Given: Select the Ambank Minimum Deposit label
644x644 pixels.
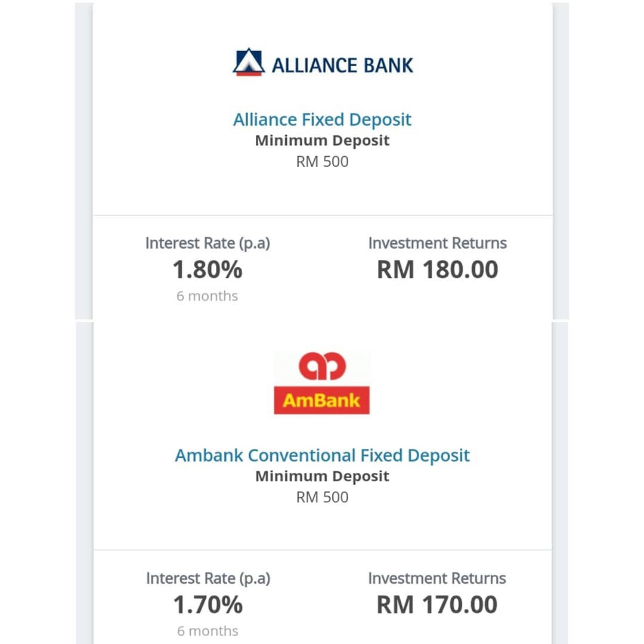Looking at the screenshot, I should point(322,476).
